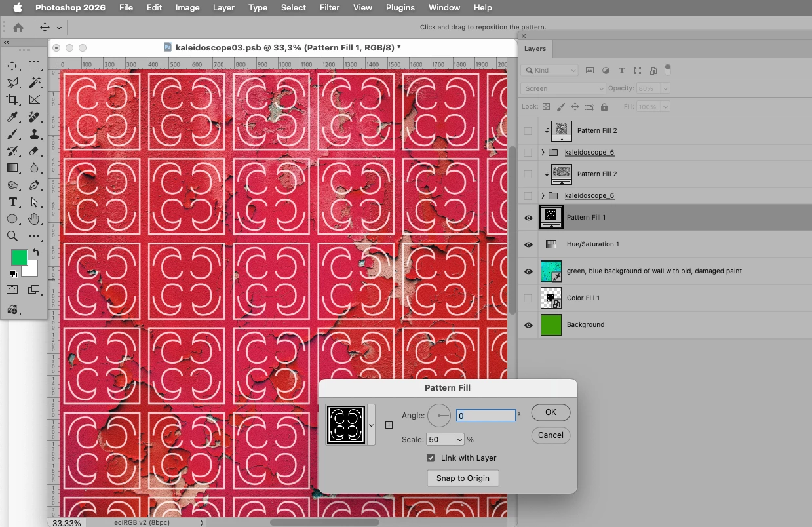
Task: Toggle Quick Mask mode icon
Action: (x=12, y=289)
